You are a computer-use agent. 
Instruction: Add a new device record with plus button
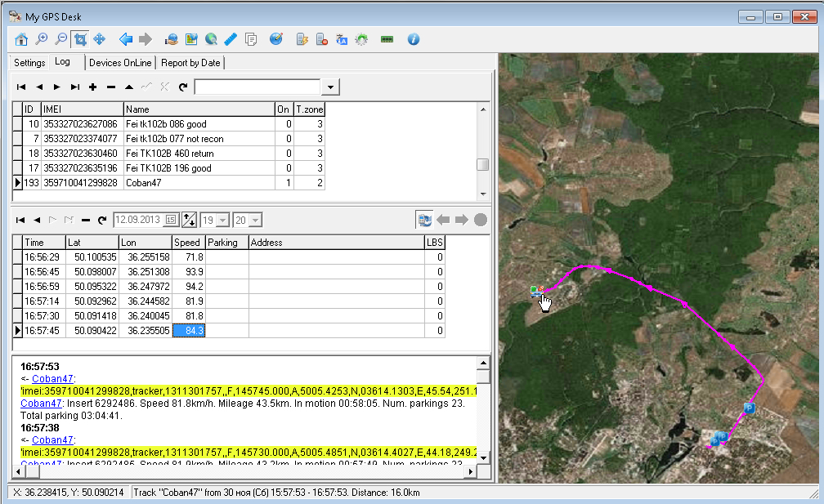(93, 87)
